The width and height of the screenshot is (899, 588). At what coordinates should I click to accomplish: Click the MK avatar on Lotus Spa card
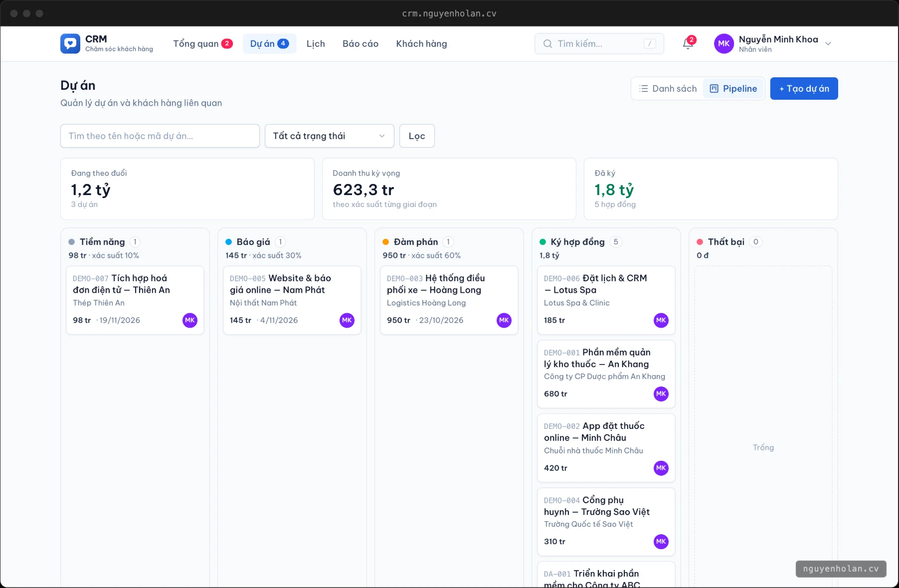click(661, 320)
